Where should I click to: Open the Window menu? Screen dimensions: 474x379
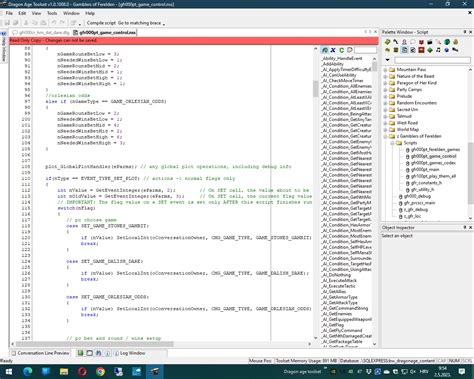[x=71, y=13]
